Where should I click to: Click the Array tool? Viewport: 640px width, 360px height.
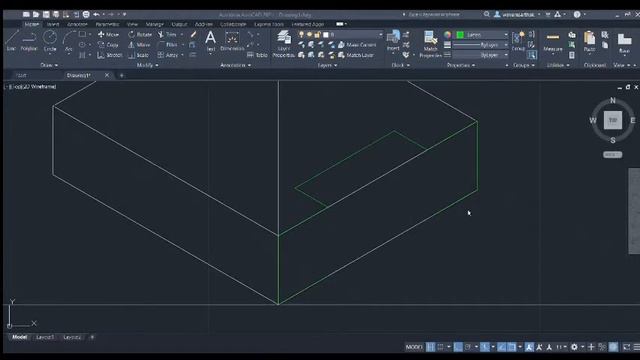coord(168,55)
